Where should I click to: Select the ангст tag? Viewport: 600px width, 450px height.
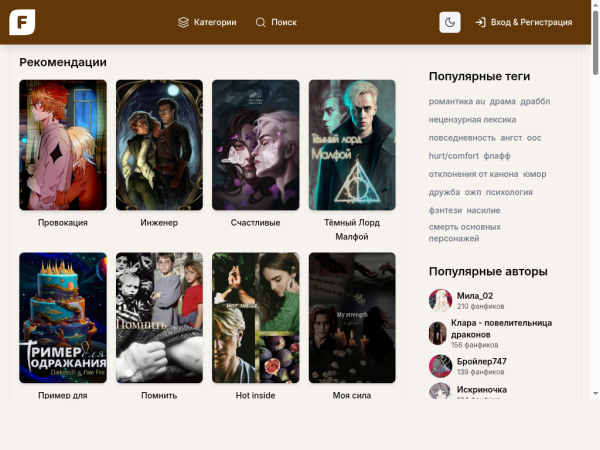click(511, 138)
